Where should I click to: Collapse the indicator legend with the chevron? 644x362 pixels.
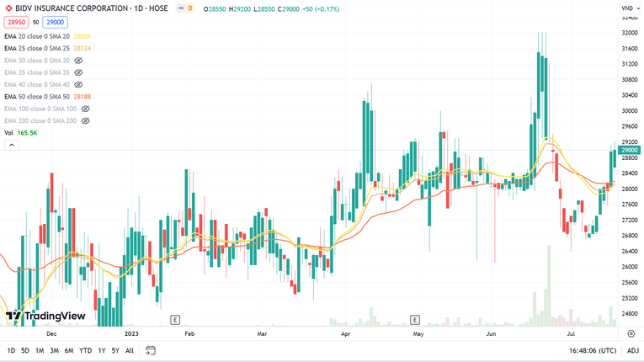(x=12, y=145)
